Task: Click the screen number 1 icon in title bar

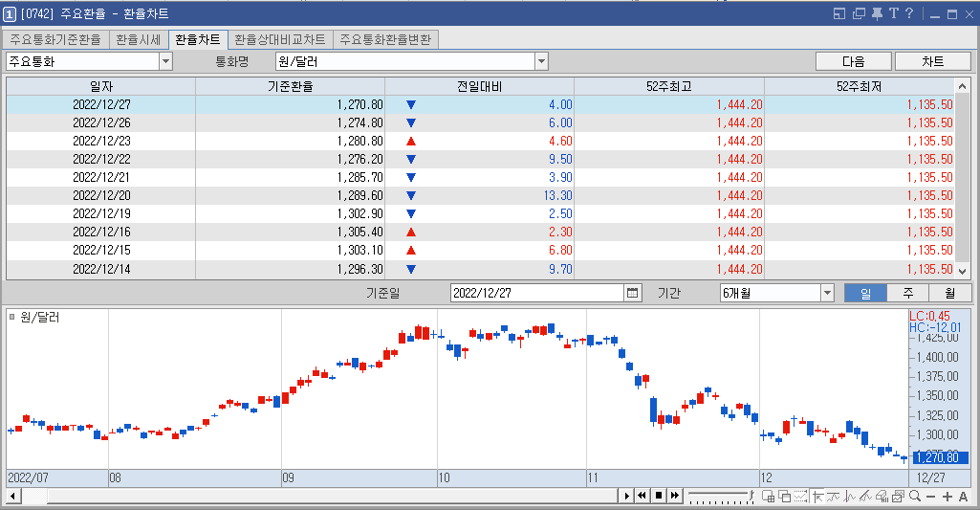Action: pyautogui.click(x=10, y=13)
